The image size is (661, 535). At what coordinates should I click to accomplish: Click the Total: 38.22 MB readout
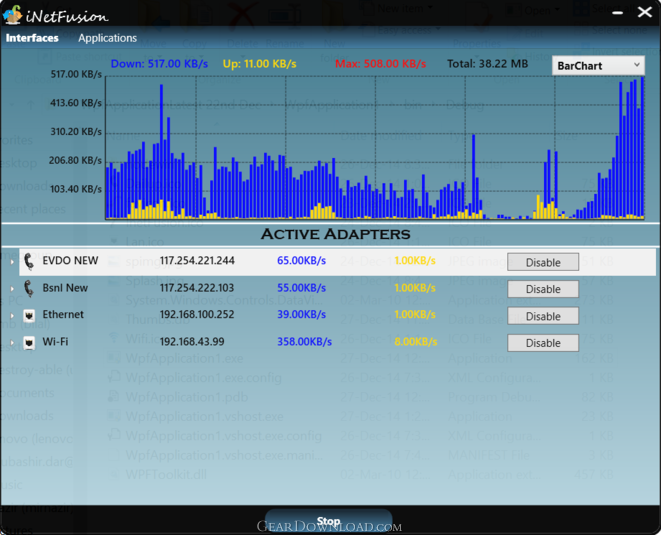tap(487, 64)
